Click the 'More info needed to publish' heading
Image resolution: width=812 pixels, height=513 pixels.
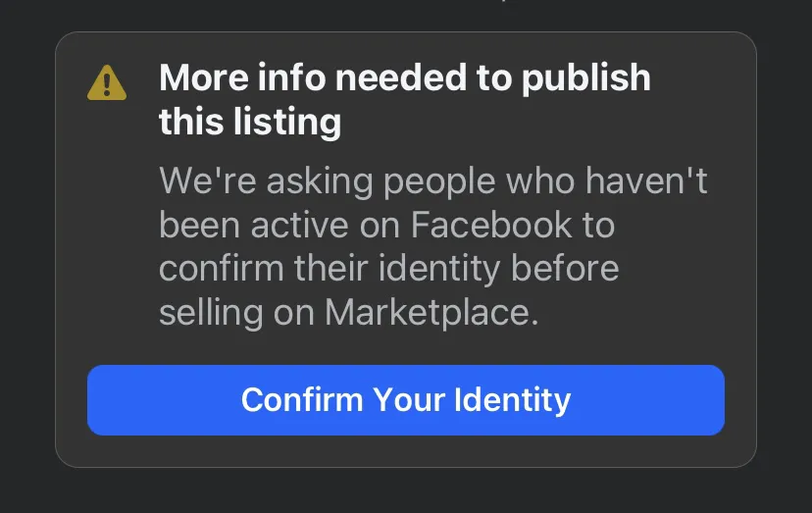click(x=404, y=77)
